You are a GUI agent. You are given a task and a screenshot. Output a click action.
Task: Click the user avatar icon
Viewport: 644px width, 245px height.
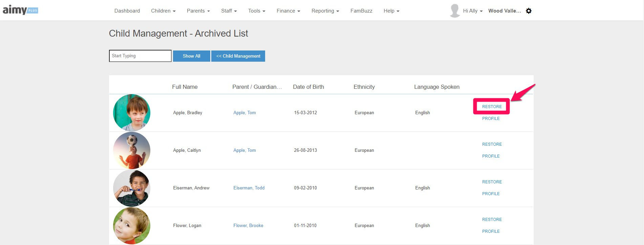(454, 11)
